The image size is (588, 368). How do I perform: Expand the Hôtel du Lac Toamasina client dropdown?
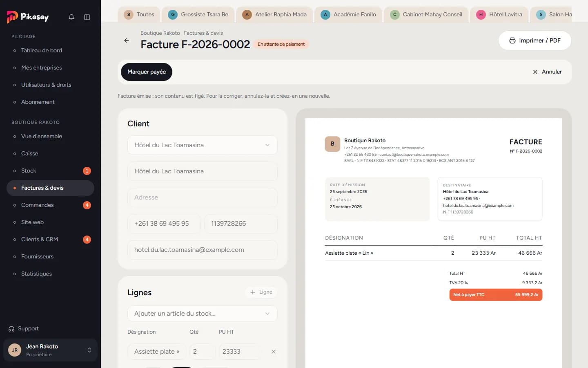(203, 145)
